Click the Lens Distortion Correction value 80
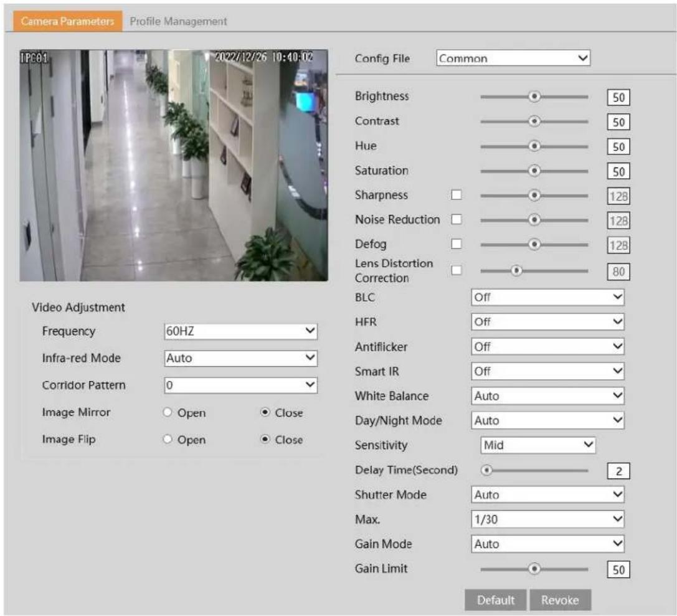The width and height of the screenshot is (677, 616). (618, 272)
